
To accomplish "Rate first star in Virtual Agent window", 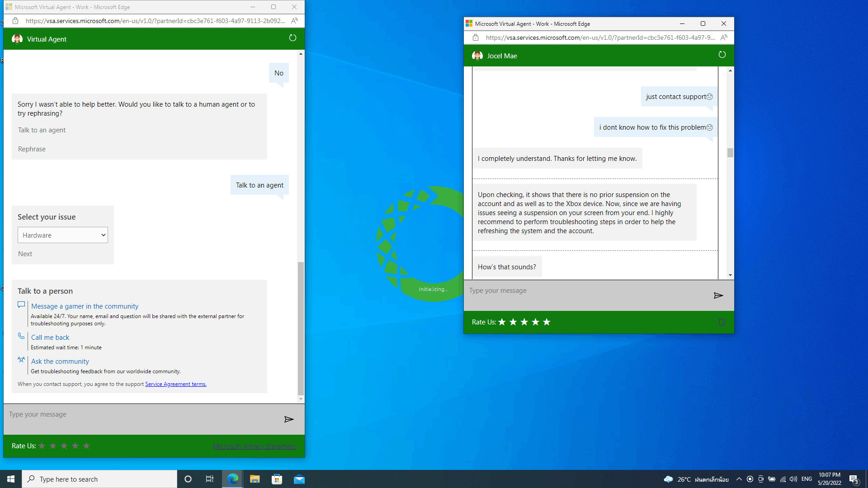I will 42,446.
